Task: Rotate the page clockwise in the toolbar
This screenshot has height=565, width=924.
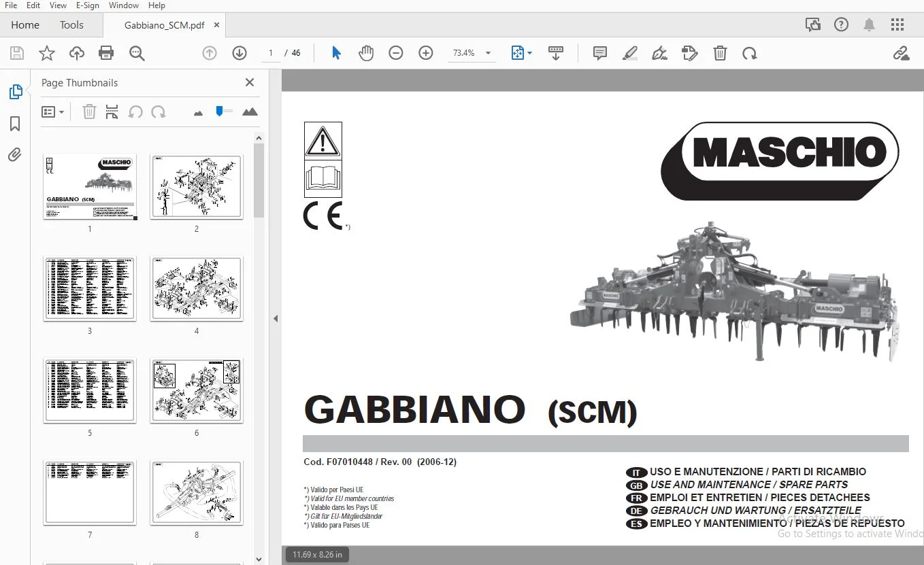Action: [x=750, y=53]
